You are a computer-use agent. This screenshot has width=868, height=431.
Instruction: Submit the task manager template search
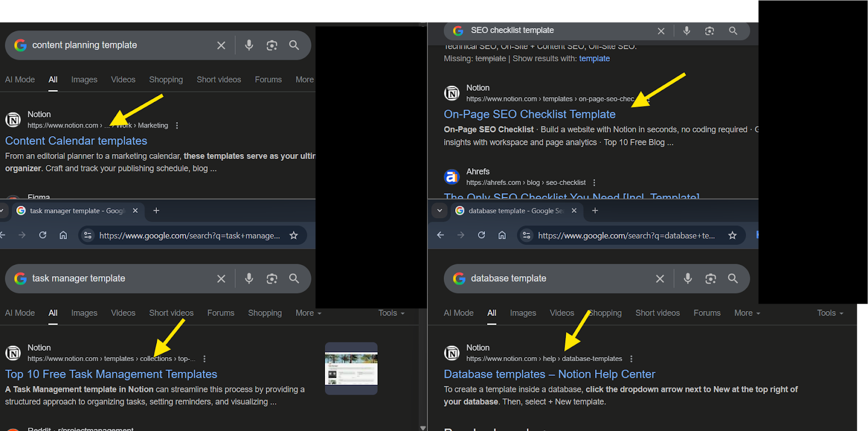294,278
